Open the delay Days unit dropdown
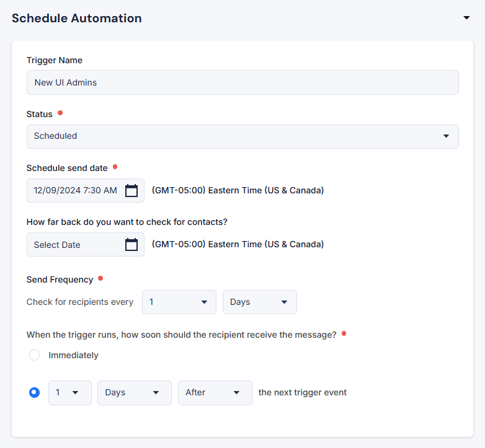The height and width of the screenshot is (448, 485). pyautogui.click(x=135, y=393)
